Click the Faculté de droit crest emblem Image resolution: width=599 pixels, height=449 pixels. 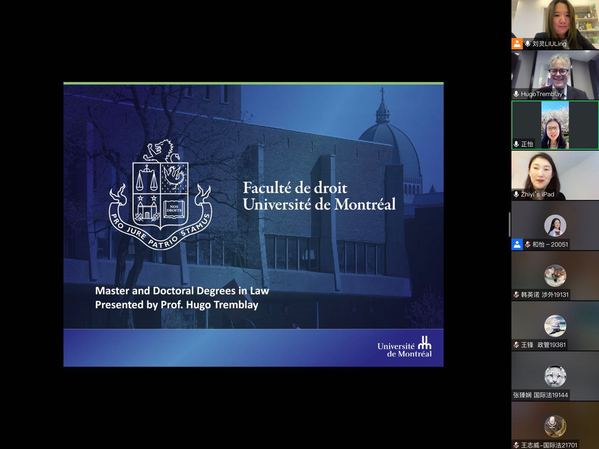click(160, 195)
